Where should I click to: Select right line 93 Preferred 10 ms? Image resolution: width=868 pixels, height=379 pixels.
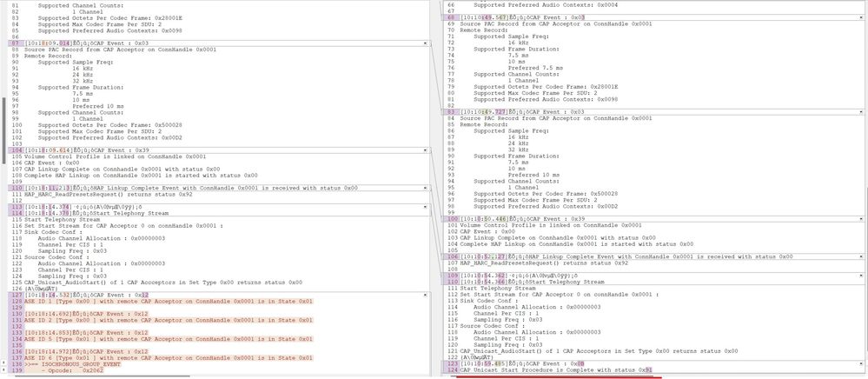click(533, 175)
